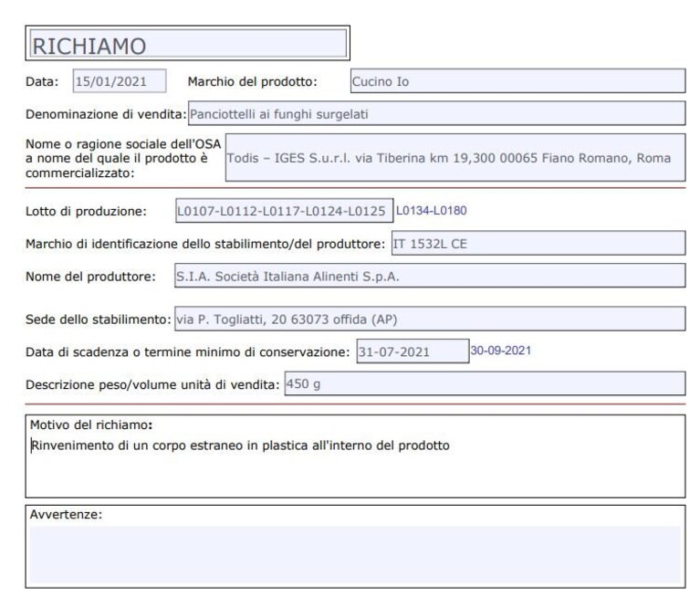Click the 'Nome del produttore:' label
Image resolution: width=700 pixels, height=597 pixels.
(x=90, y=277)
